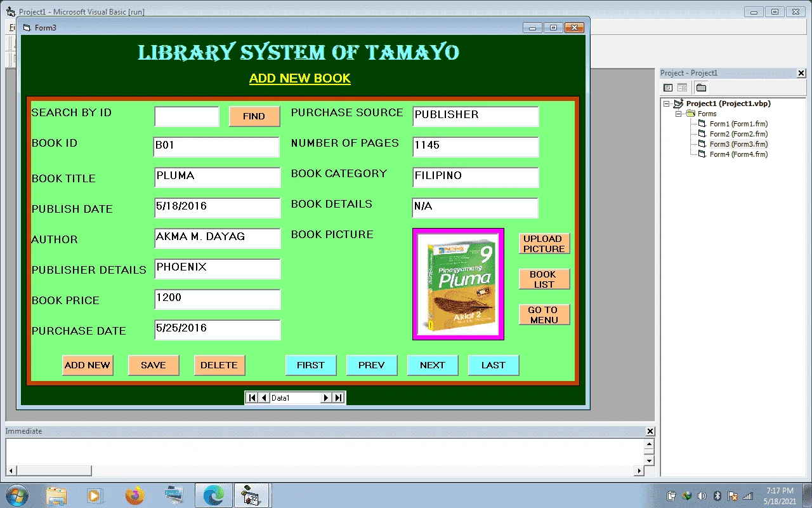Viewport: 812px width, 508px height.
Task: Click Data1 control first-record arrow
Action: [252, 398]
